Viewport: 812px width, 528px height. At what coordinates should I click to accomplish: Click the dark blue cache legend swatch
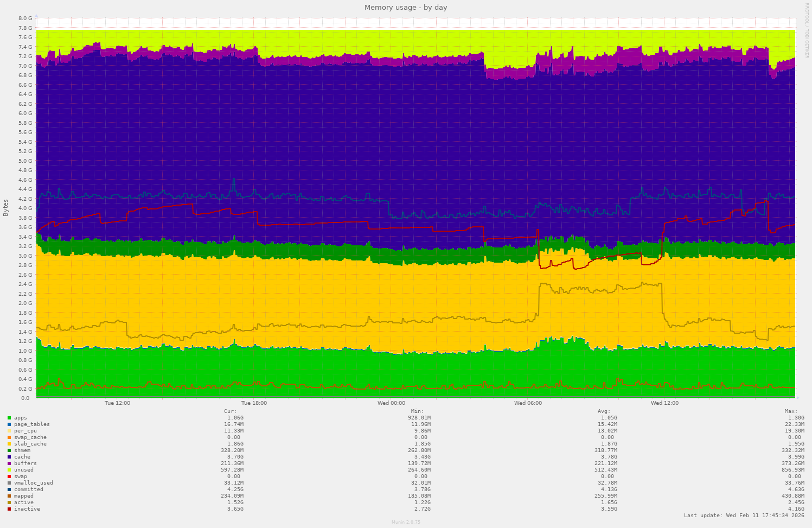pyautogui.click(x=9, y=456)
